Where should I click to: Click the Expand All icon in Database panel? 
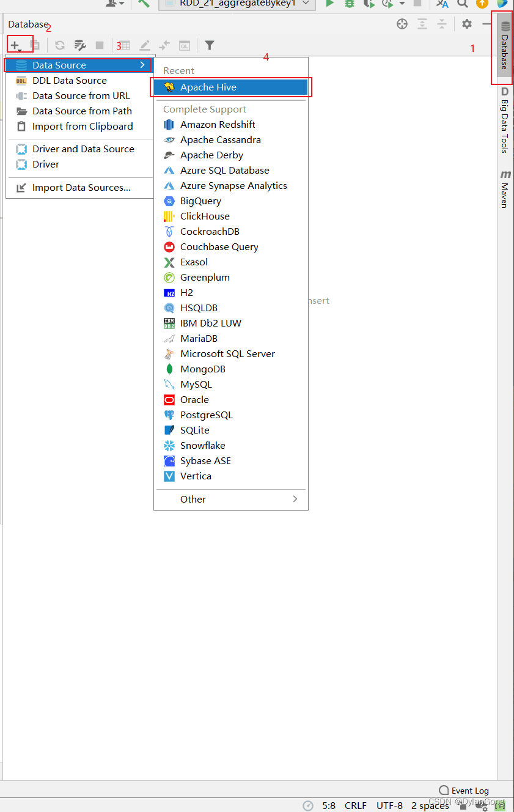422,24
